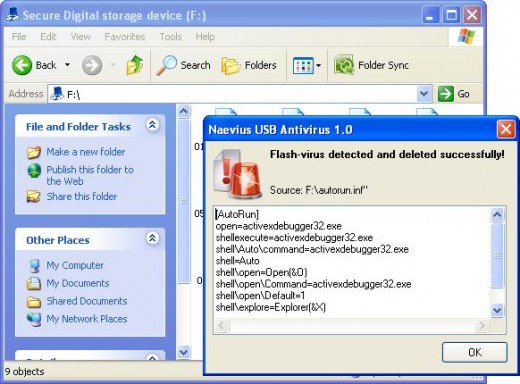Click the [AutoRun] line in text box
The width and height of the screenshot is (520, 384).
click(x=237, y=214)
